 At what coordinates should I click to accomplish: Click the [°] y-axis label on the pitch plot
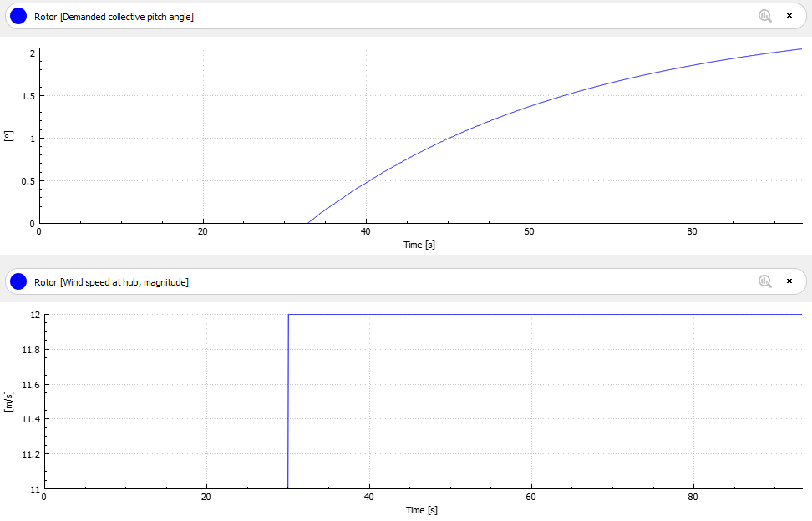coord(9,138)
